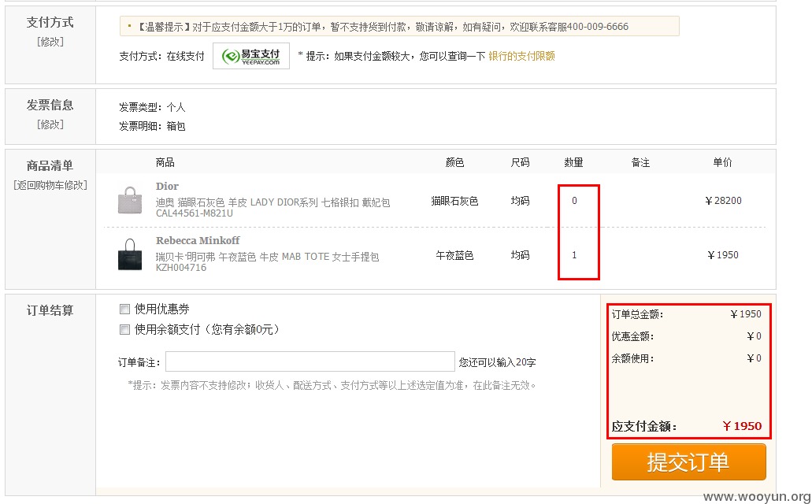Open the Rebecca Minkoff tote thumbnail

point(130,254)
